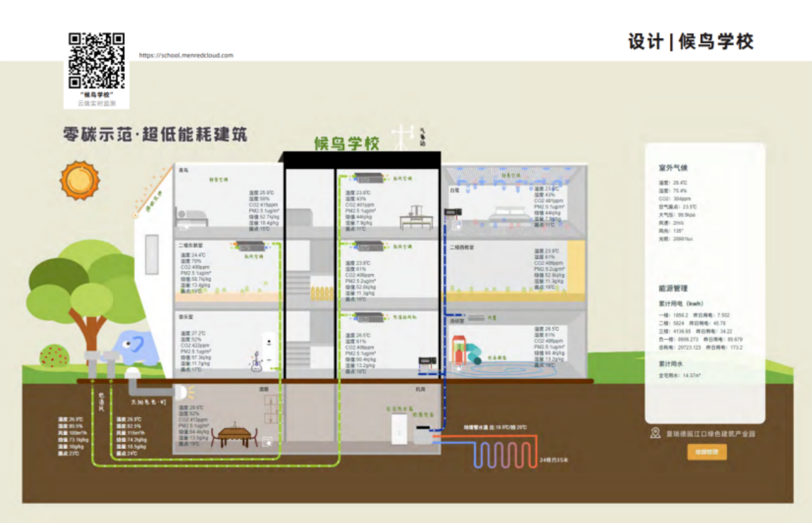Click the sun icon
This screenshot has height=523, width=812.
[x=80, y=180]
